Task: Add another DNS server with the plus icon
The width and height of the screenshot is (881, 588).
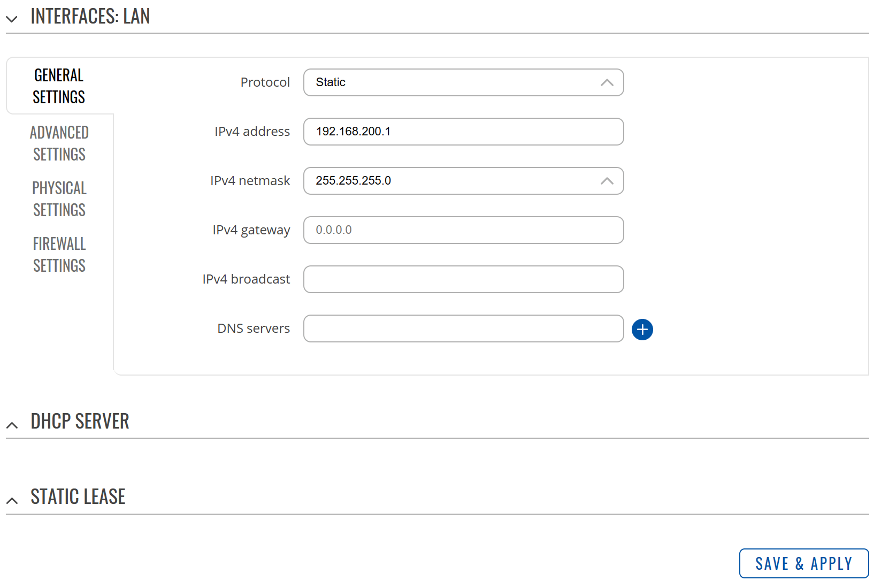Action: pyautogui.click(x=642, y=330)
